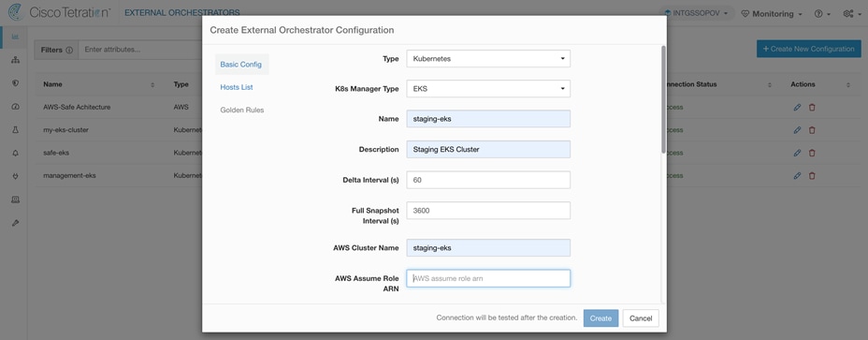This screenshot has height=340, width=868.
Task: Open the lab flask sidebar icon
Action: pos(16,129)
